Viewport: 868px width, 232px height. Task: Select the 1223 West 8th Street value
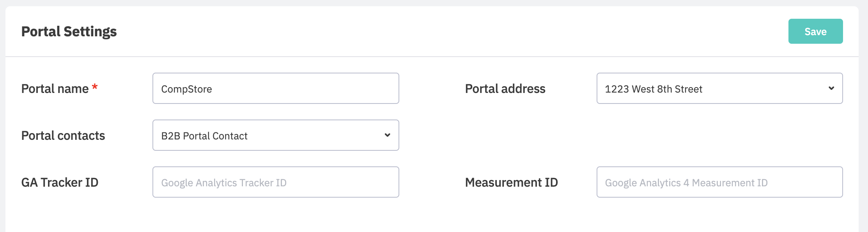(653, 89)
